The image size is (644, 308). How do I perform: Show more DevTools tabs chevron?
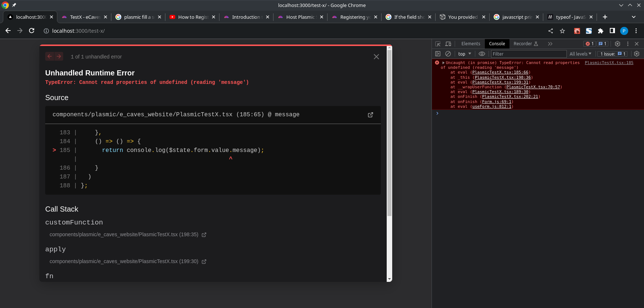tap(550, 44)
